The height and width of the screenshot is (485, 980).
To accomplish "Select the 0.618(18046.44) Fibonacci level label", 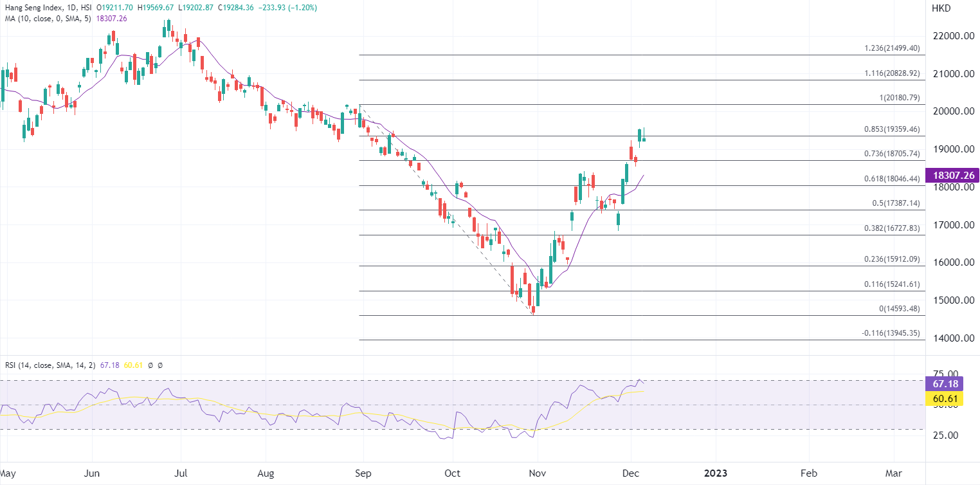I will tap(893, 179).
